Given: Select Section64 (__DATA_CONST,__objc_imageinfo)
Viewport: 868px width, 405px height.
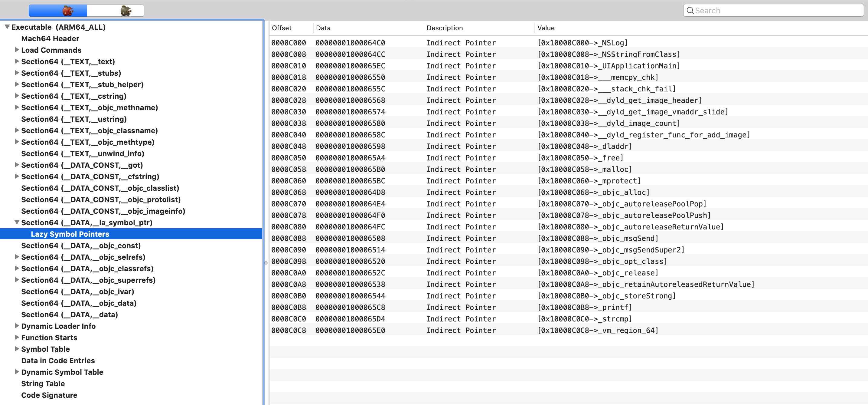Looking at the screenshot, I should (x=103, y=211).
